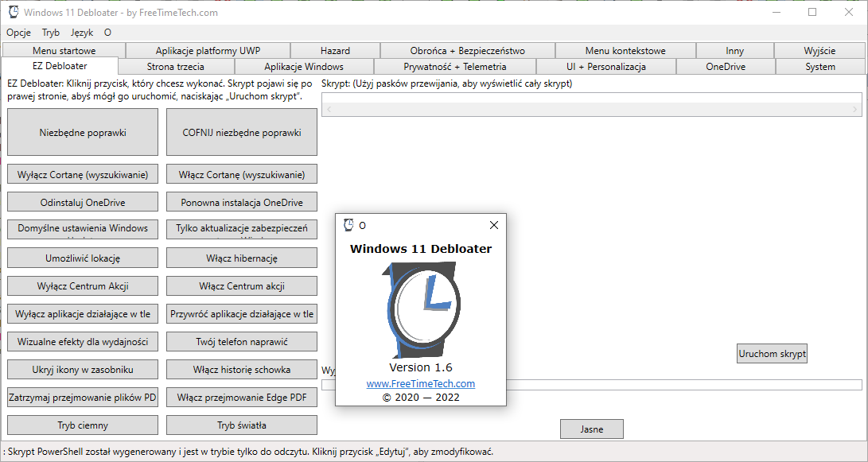The height and width of the screenshot is (462, 868).
Task: Open the Tryb menu
Action: coord(50,33)
